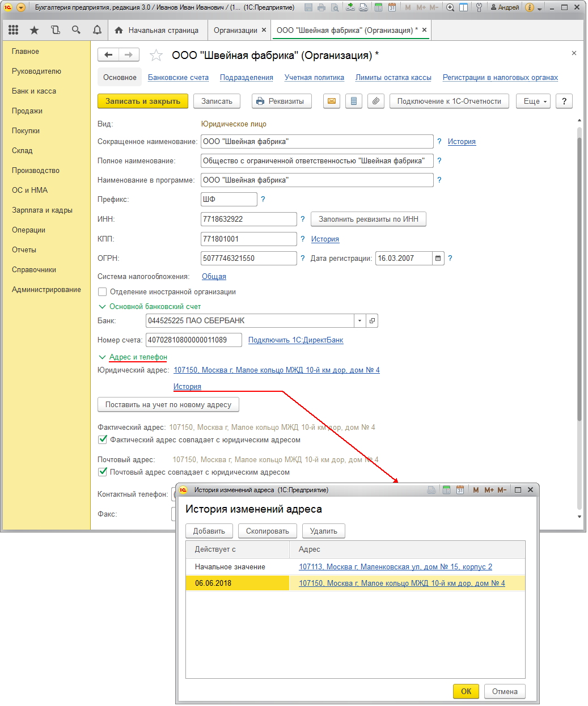Viewport: 588px width, 706px height.
Task: Open the calendar picker for registration date
Action: [x=438, y=258]
